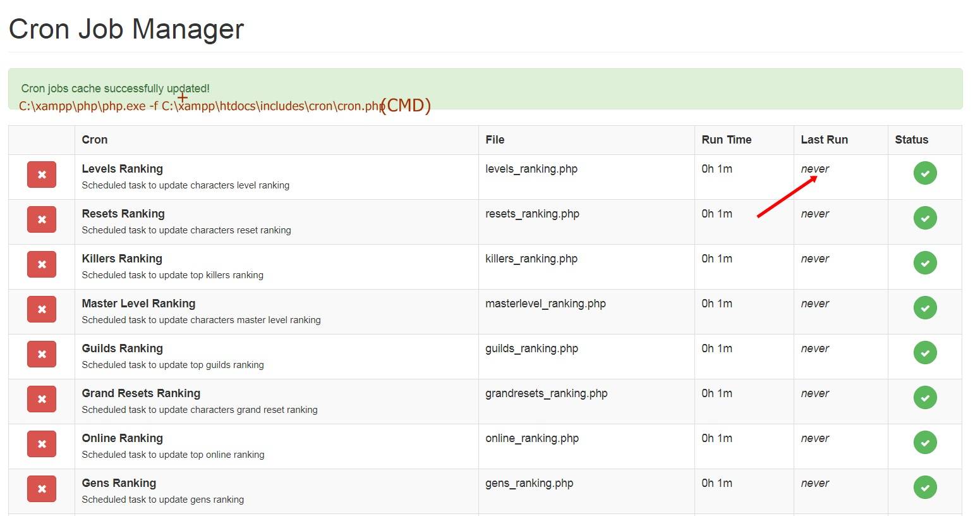This screenshot has width=980, height=516.
Task: Click the Killers Ranking cron title
Action: point(122,259)
